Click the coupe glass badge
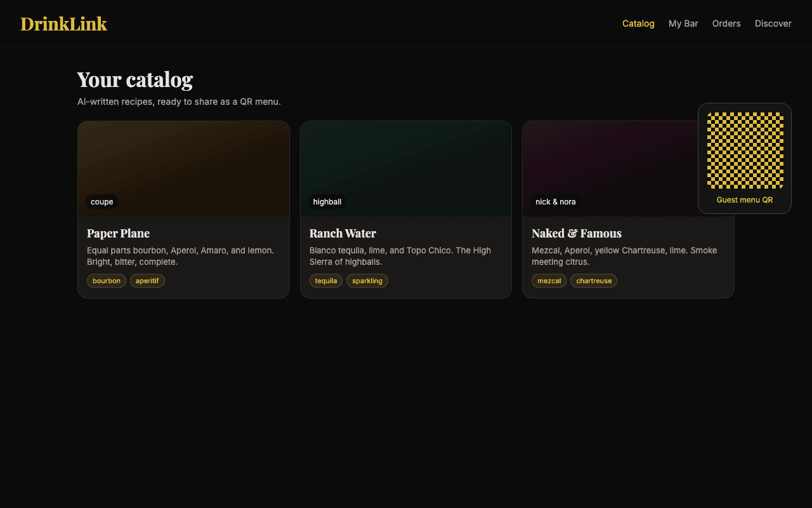This screenshot has width=812, height=508. coord(102,202)
